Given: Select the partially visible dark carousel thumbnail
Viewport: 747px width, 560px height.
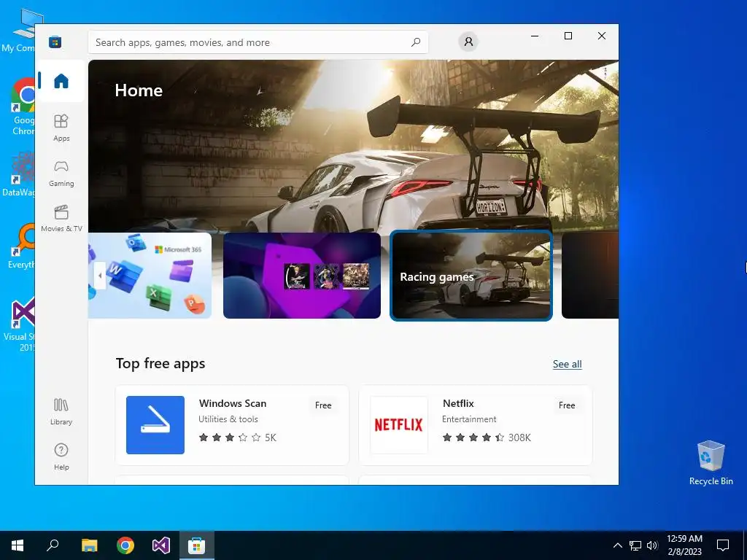Looking at the screenshot, I should [x=590, y=275].
